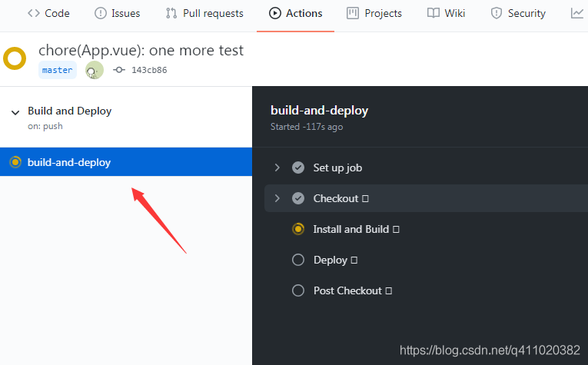The image size is (588, 365).
Task: Click the Checkout step success checkmark
Action: point(298,198)
